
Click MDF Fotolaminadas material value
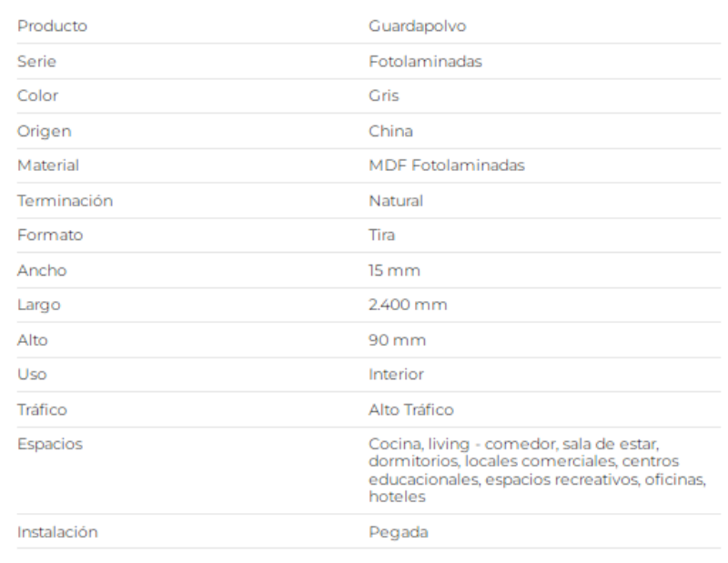pos(447,166)
